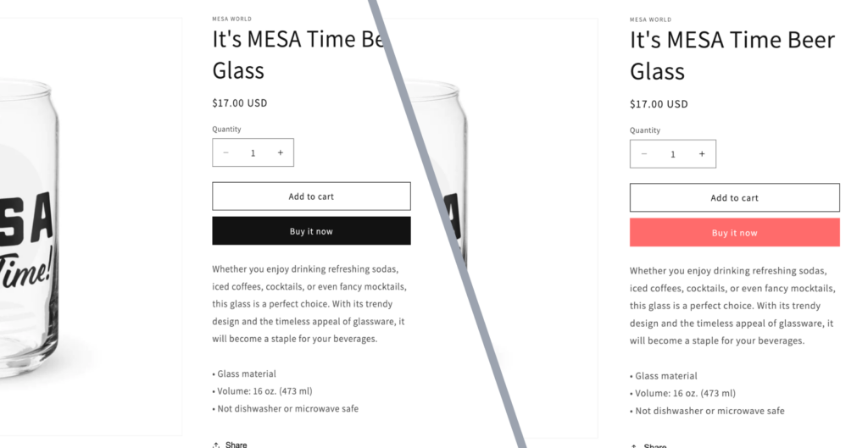The height and width of the screenshot is (448, 868).
Task: Decrease quantity on the red-button product page
Action: tap(644, 154)
